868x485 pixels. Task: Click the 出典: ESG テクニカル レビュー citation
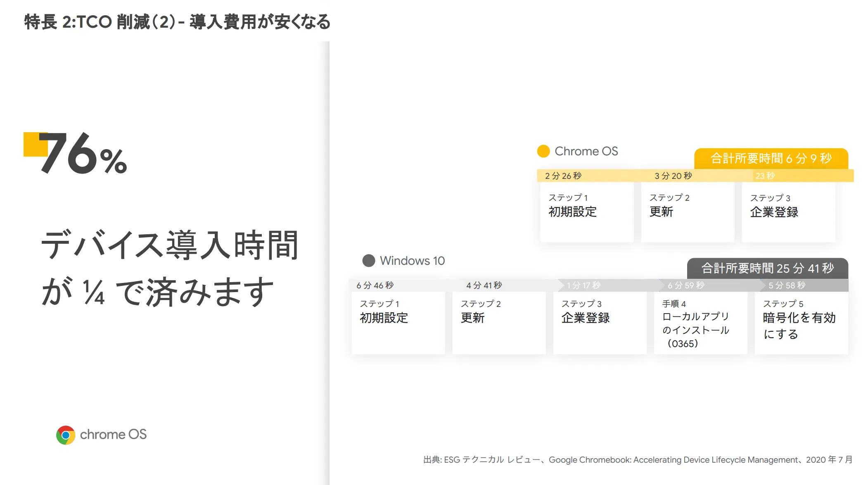[x=638, y=460]
